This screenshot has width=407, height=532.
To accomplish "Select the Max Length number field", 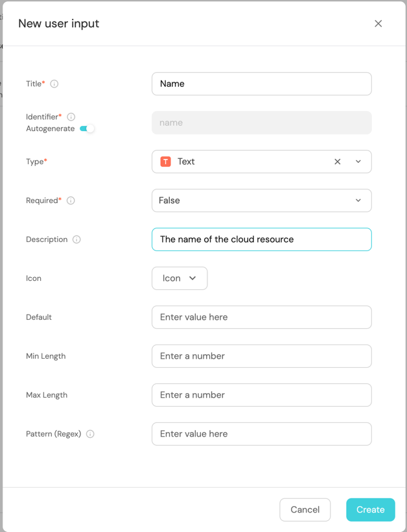I will [x=261, y=395].
